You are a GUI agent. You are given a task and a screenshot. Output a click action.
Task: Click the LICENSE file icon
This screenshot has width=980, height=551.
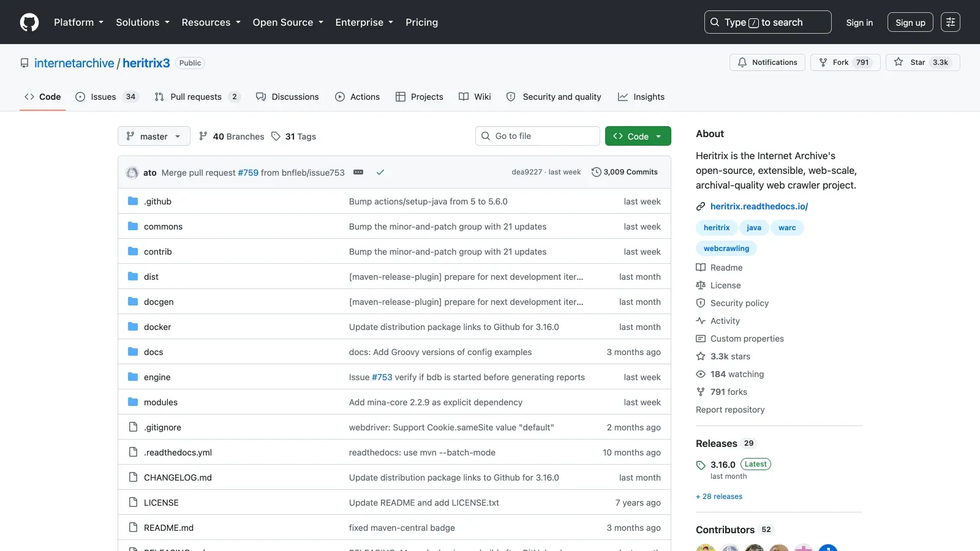pos(133,503)
